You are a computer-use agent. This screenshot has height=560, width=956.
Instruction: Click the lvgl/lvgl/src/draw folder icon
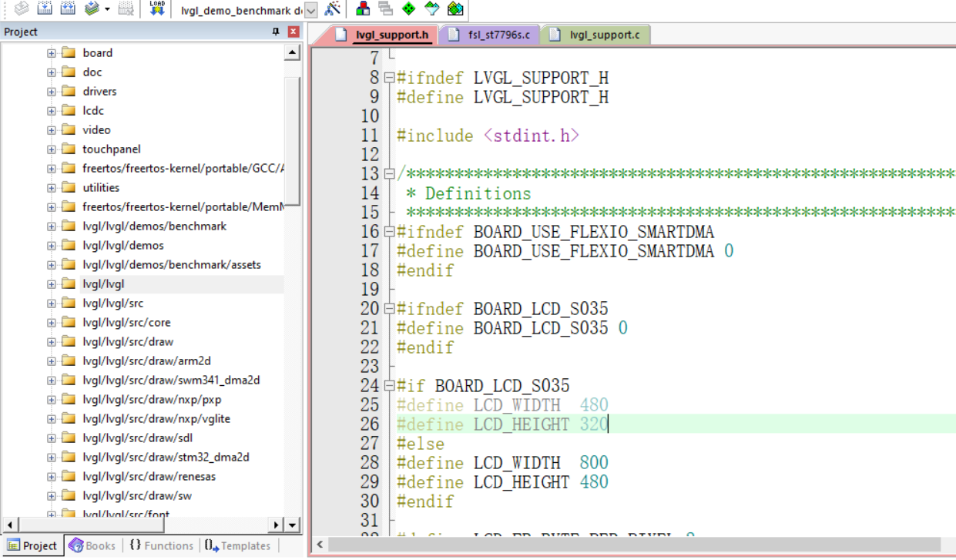point(68,341)
